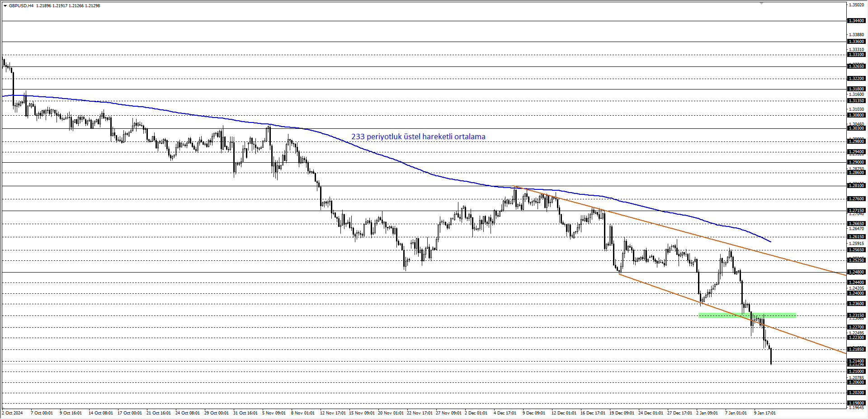Click the '20 Nov 01:01' time label
Screen dimensions: 868x419
click(x=391, y=413)
